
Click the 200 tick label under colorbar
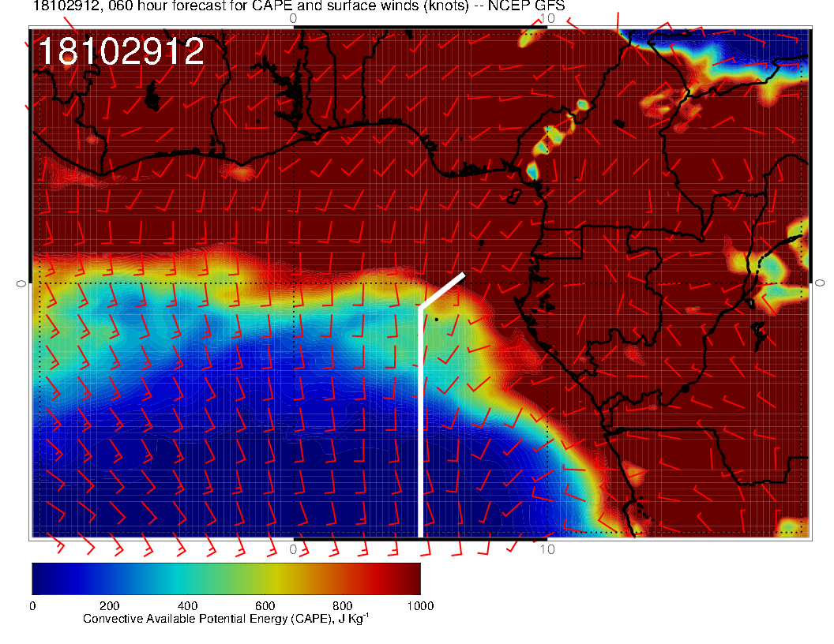[109, 606]
